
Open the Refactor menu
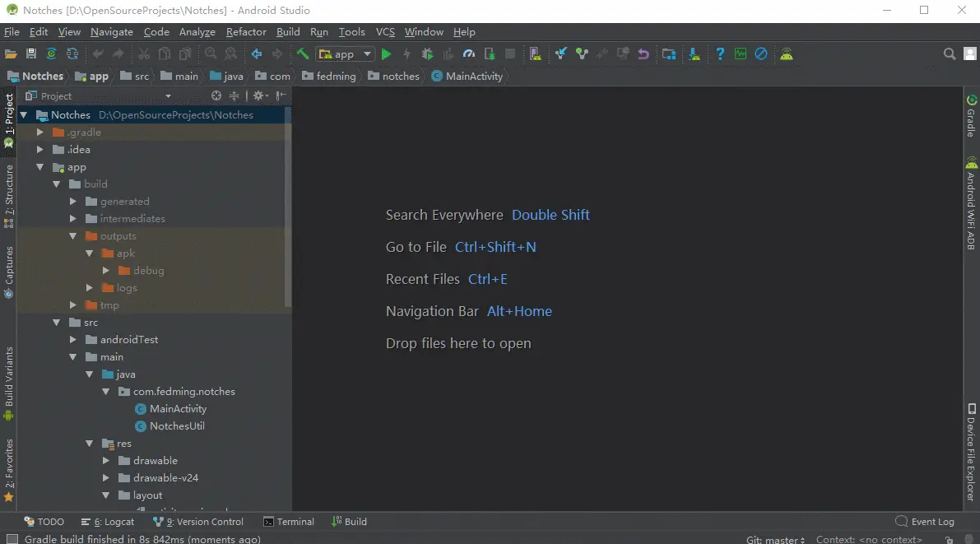coord(246,32)
